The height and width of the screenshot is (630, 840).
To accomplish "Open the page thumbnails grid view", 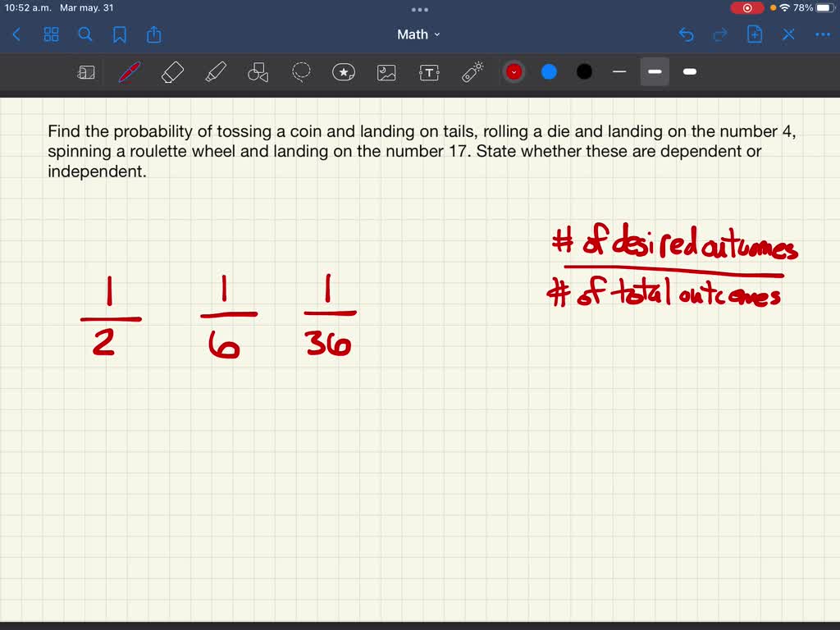I will pos(51,34).
